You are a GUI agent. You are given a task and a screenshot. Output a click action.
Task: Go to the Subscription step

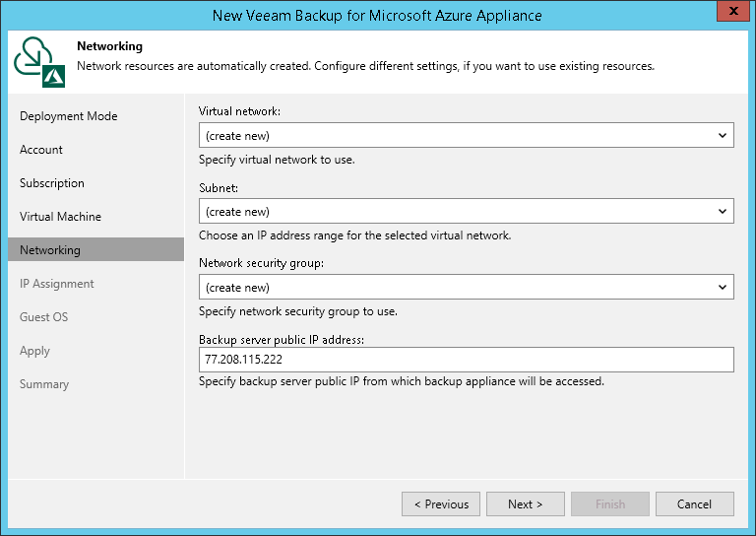(x=51, y=183)
